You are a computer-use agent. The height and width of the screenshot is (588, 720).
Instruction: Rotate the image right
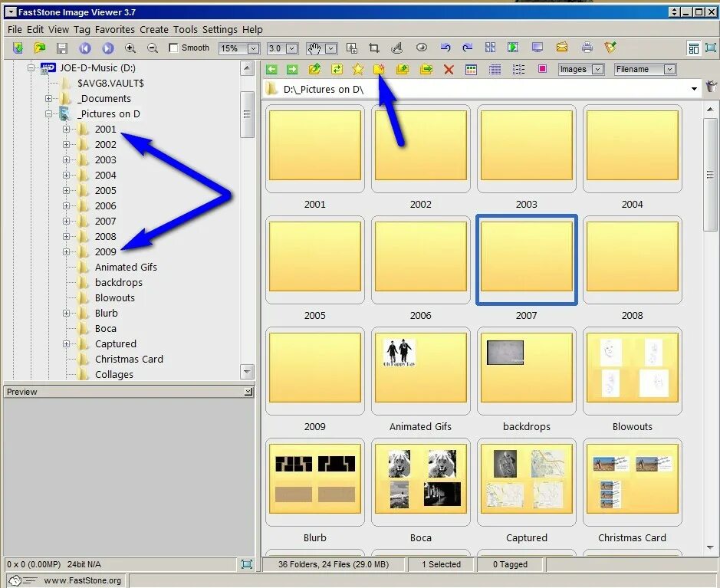(x=468, y=48)
